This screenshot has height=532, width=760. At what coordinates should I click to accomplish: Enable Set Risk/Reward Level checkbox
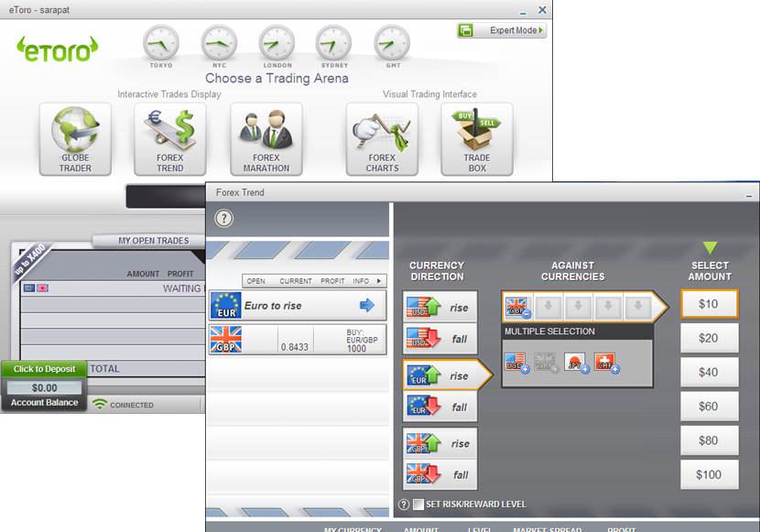[418, 505]
